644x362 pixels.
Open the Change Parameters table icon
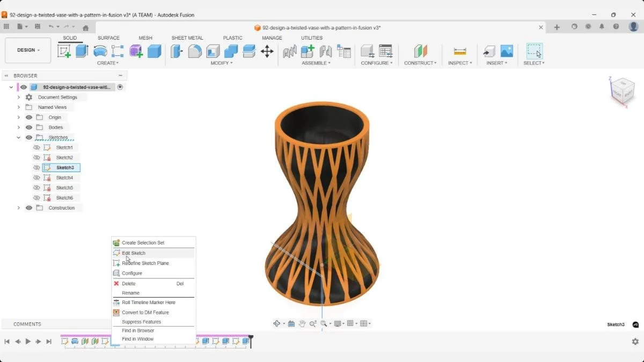(385, 51)
